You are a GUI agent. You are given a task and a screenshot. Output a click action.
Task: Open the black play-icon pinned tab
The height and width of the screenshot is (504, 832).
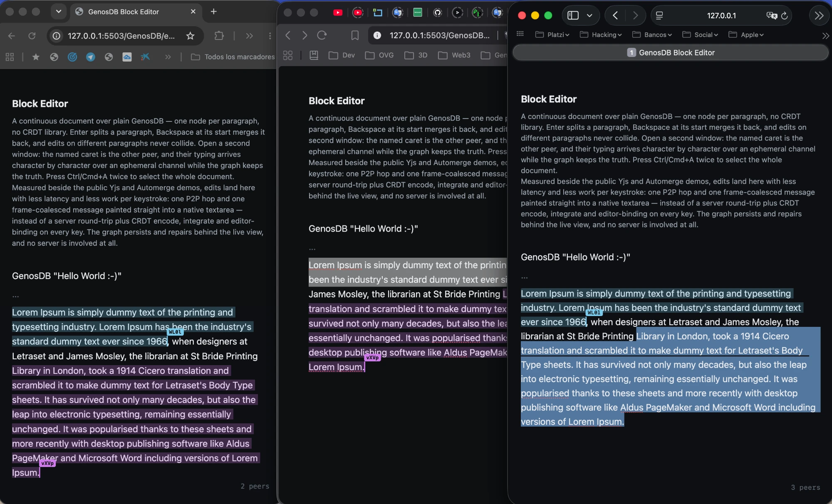coord(458,13)
